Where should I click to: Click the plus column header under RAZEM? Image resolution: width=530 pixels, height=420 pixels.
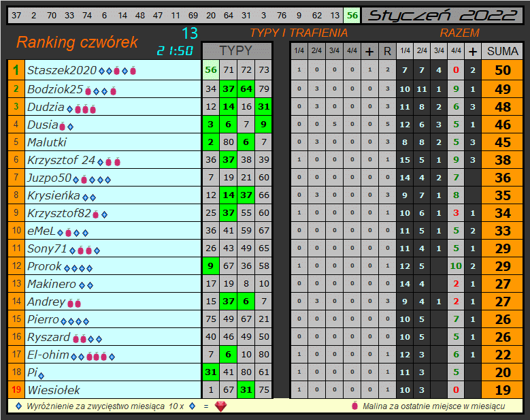point(473,52)
